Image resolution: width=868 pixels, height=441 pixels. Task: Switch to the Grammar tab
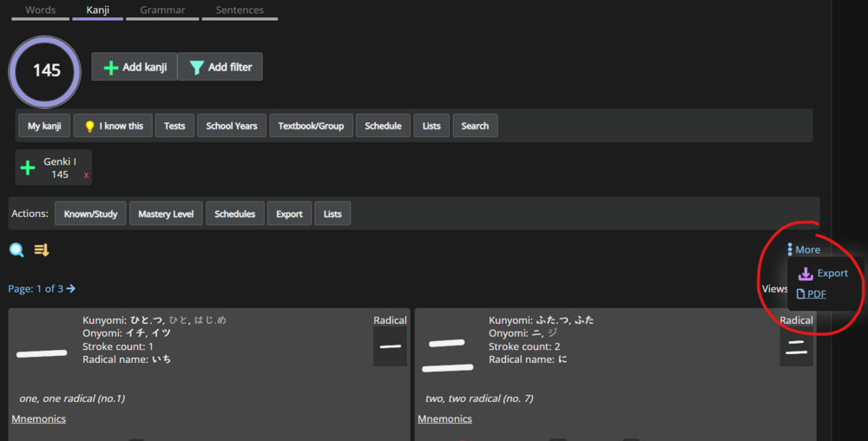162,10
